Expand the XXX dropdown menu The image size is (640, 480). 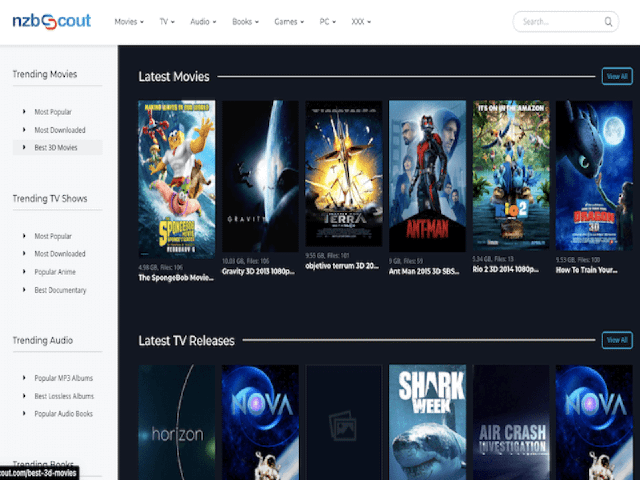pyautogui.click(x=361, y=22)
